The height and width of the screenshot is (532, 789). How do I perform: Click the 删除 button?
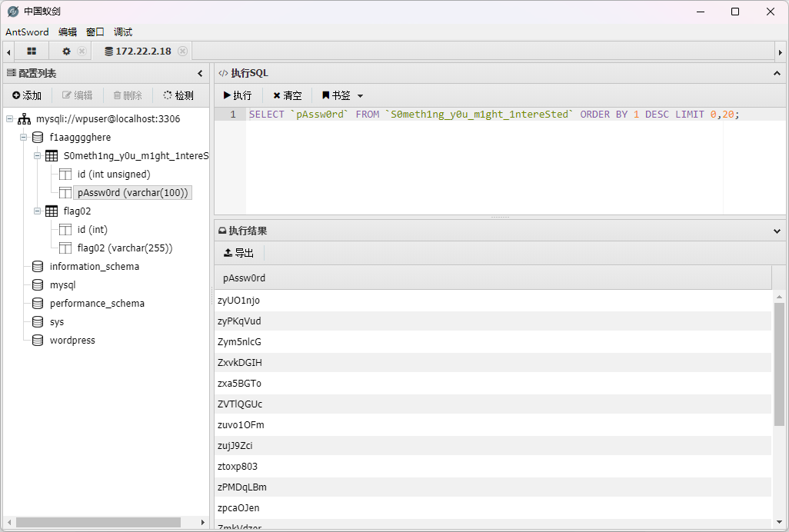[128, 95]
